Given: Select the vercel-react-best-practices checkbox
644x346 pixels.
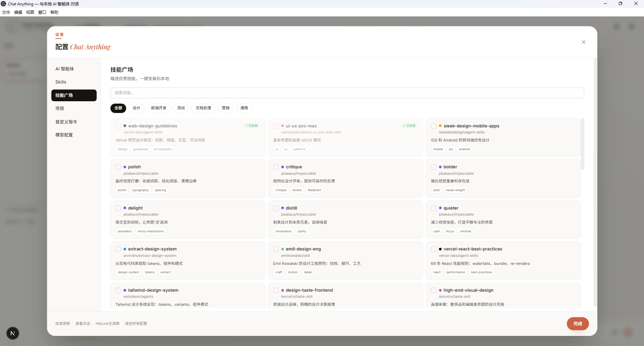Looking at the screenshot, I should [434, 249].
